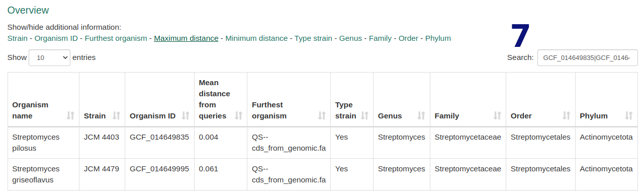Select the Streptomyces pilosus row
The image size is (644, 191).
pos(322,143)
